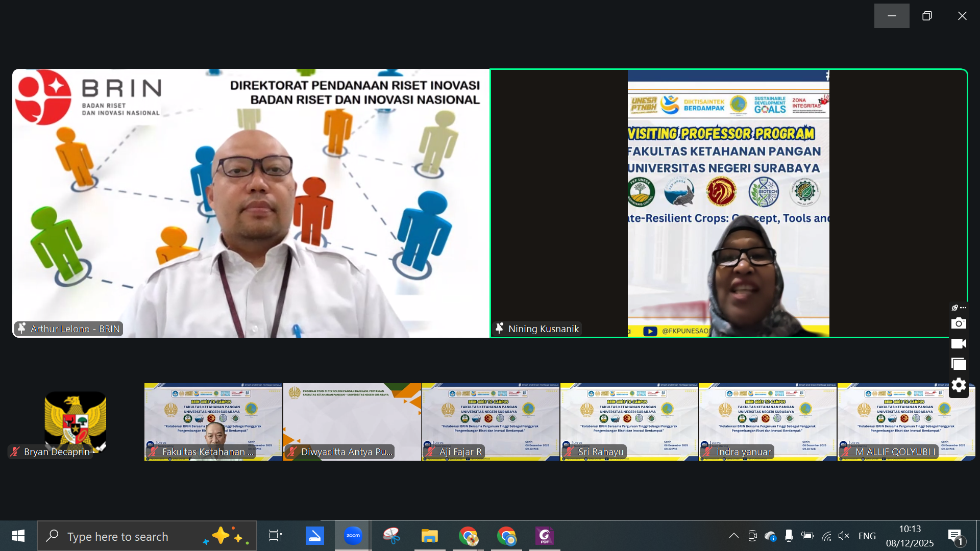Open the ENG input language selector
Image resolution: width=980 pixels, height=551 pixels.
point(867,536)
